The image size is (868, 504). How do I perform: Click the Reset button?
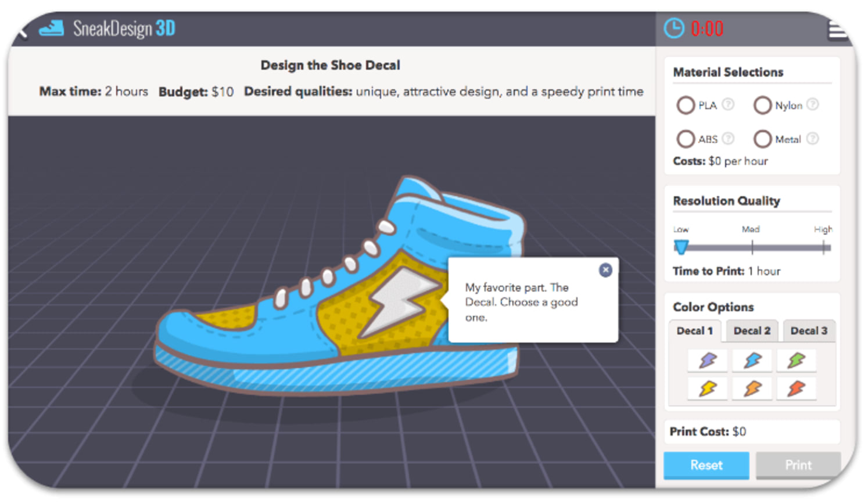point(706,465)
